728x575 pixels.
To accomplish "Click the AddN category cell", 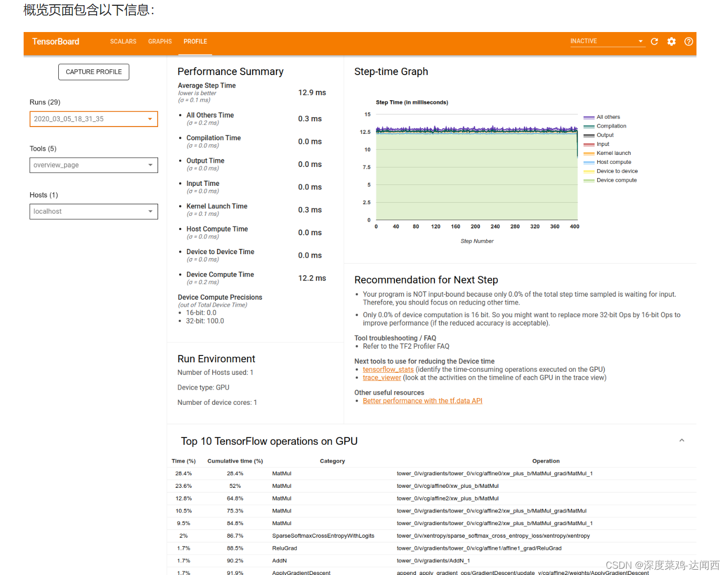I will coord(279,561).
